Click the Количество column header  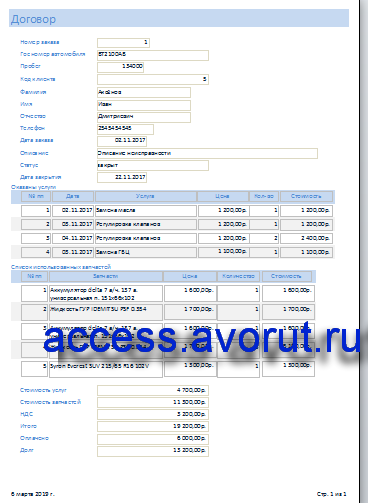[238, 276]
